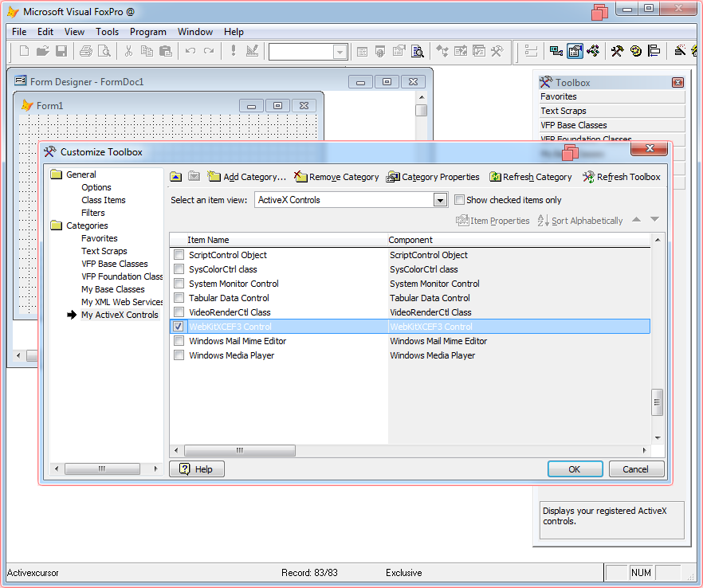Click the New file icon in the toolbar
703x588 pixels.
tap(24, 51)
